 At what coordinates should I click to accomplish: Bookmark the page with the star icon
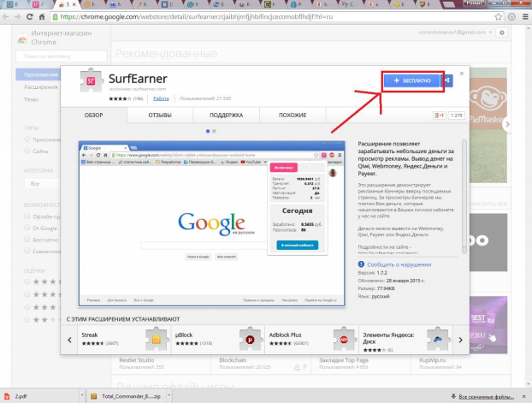click(x=498, y=16)
